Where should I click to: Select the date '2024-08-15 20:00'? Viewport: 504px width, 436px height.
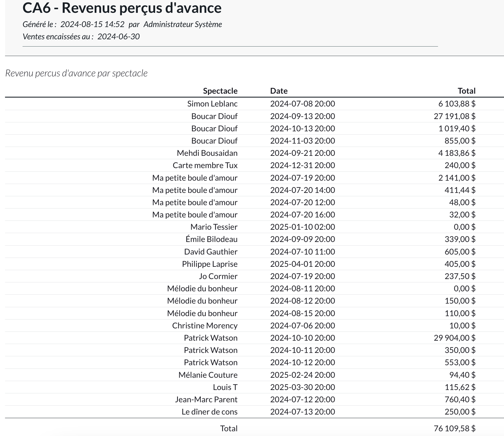tap(302, 313)
